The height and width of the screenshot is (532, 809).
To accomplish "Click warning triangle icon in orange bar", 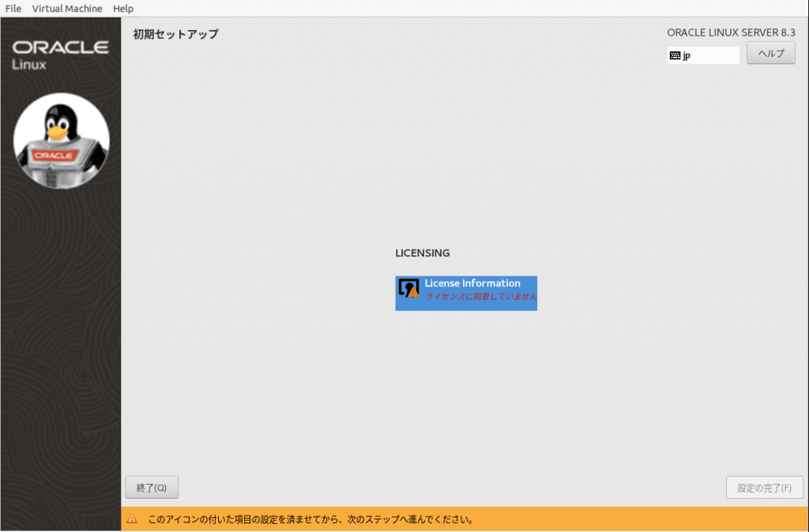I will click(x=132, y=519).
